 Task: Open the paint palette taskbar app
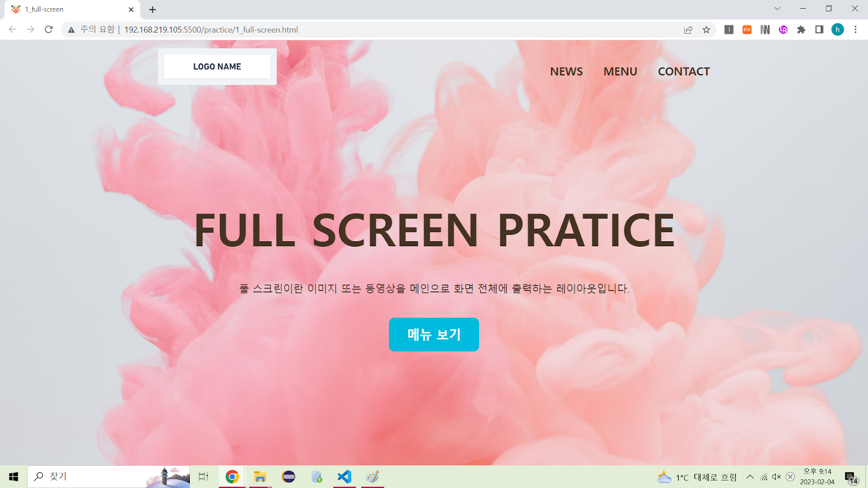coord(373,477)
